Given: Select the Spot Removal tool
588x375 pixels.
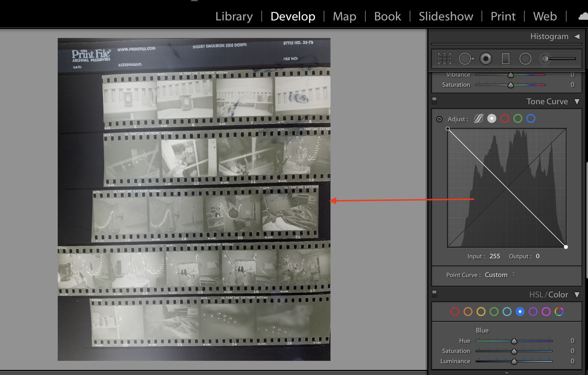Looking at the screenshot, I should coord(465,59).
